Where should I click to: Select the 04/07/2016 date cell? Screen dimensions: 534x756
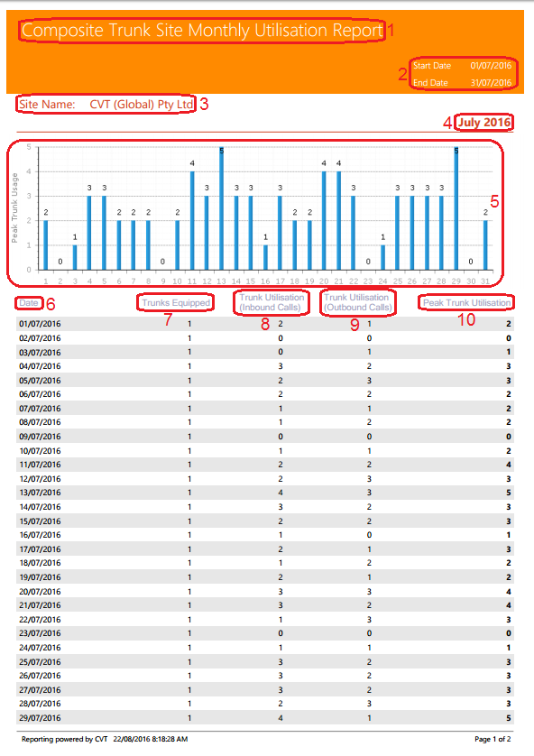click(x=40, y=366)
